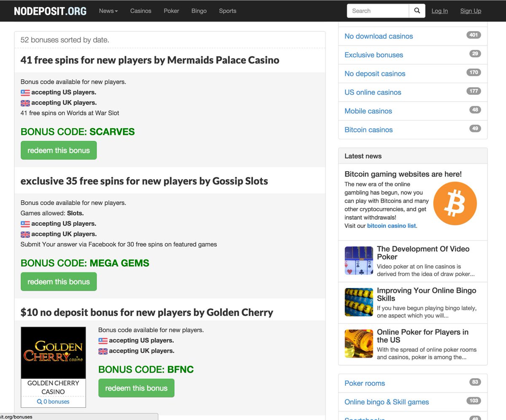The width and height of the screenshot is (506, 420).
Task: Click the 177 count badge
Action: (474, 91)
